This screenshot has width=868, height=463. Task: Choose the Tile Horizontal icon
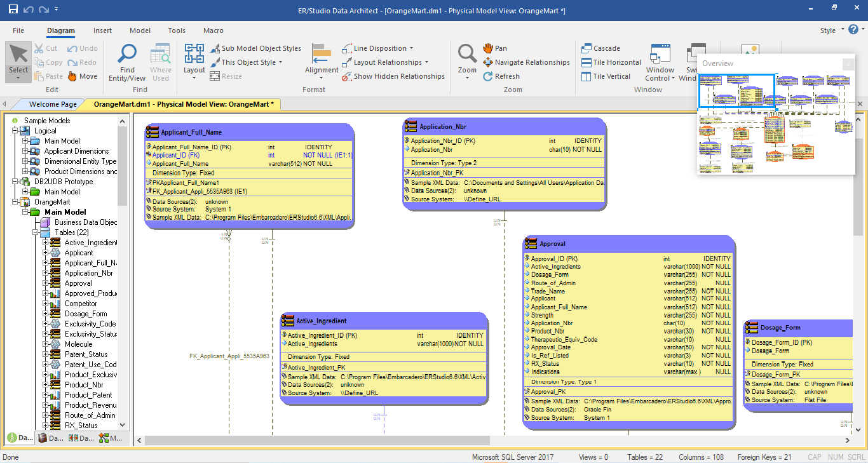587,62
